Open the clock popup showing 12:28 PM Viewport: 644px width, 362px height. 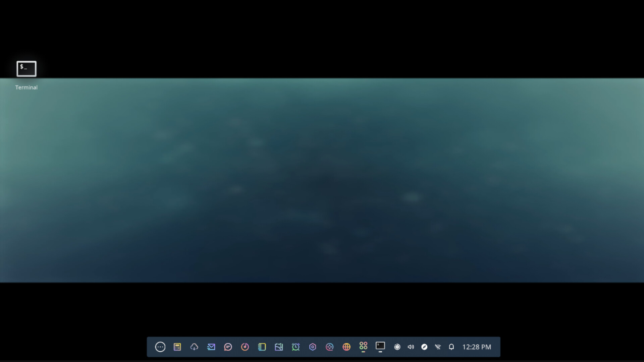point(476,347)
